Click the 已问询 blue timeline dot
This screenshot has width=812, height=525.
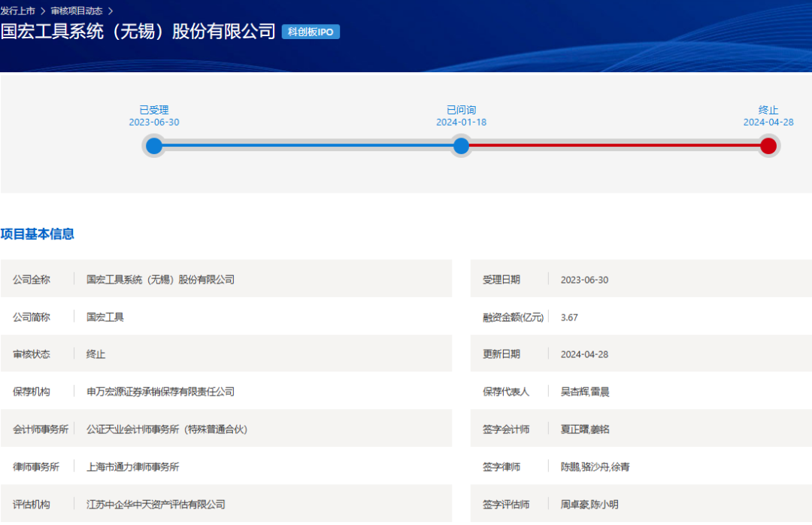pos(461,146)
